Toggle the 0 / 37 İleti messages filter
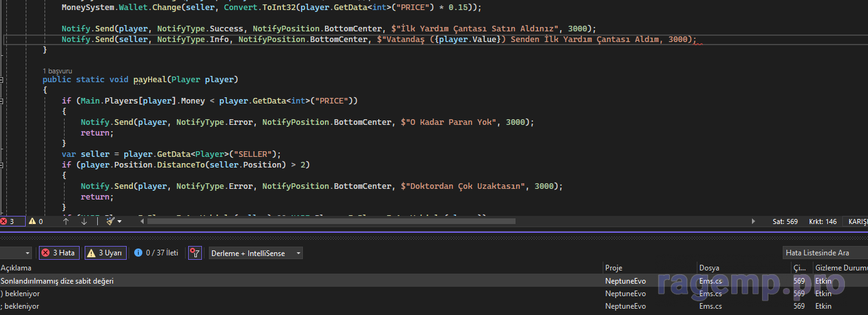This screenshot has width=868, height=315. 156,253
